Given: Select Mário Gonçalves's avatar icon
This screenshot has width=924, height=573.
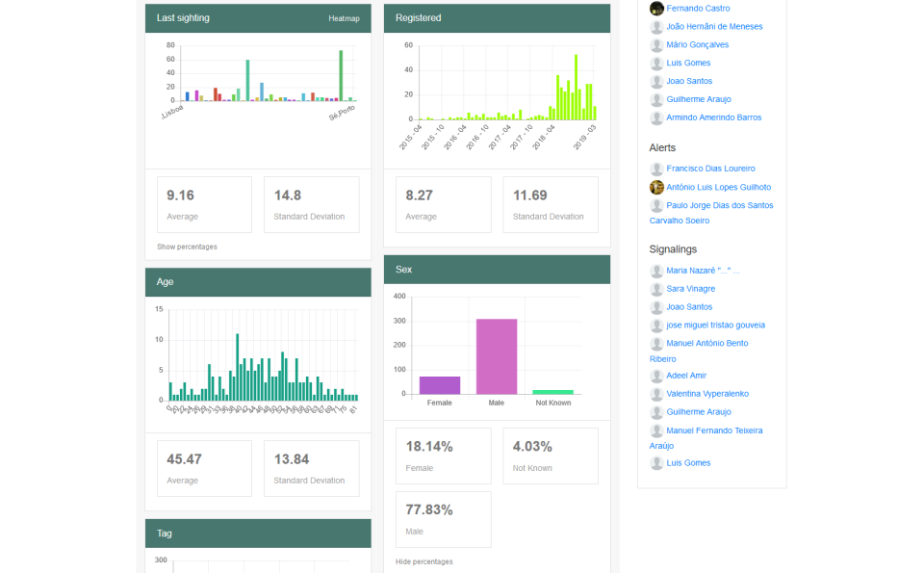Looking at the screenshot, I should coord(656,44).
